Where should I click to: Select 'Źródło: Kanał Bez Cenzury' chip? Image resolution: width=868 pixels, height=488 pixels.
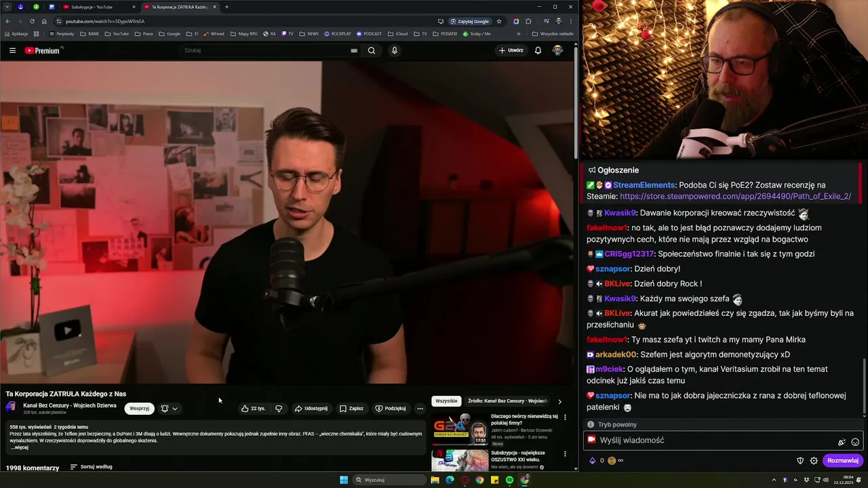(x=508, y=401)
